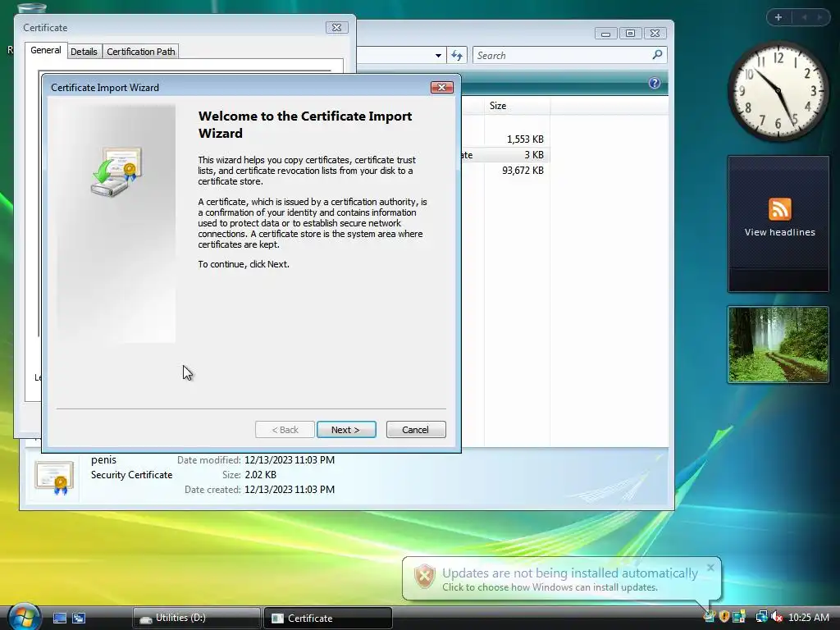Click the sidebar clock gadget

[778, 91]
